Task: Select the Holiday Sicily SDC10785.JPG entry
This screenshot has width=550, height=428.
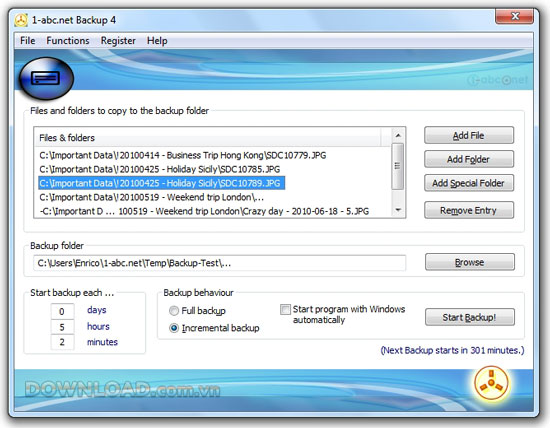Action: coord(160,169)
